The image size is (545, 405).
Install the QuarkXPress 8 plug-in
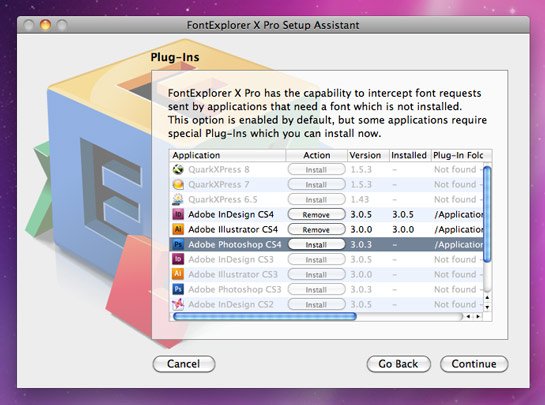click(x=316, y=170)
